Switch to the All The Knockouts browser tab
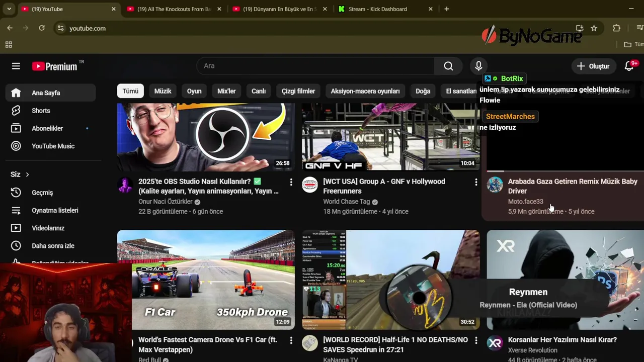 [x=174, y=9]
